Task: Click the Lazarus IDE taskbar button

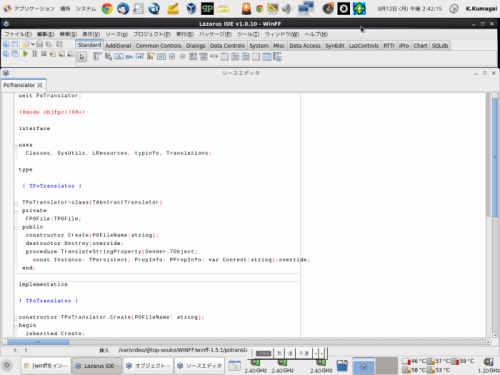Action: (x=97, y=366)
